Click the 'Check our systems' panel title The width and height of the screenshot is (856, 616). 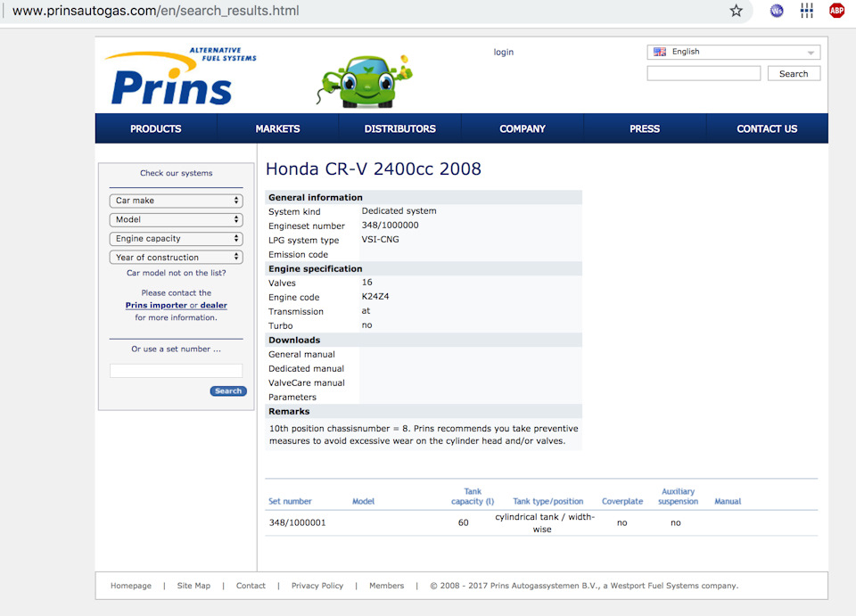click(x=176, y=173)
